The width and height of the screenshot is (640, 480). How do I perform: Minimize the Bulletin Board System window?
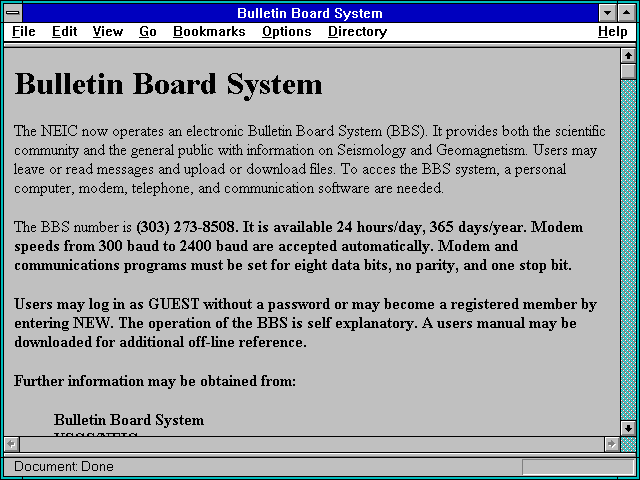tap(607, 13)
